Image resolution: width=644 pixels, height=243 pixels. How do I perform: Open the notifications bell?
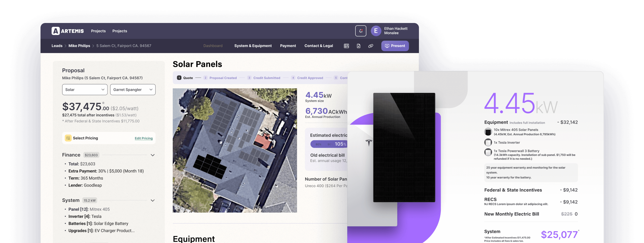click(361, 31)
